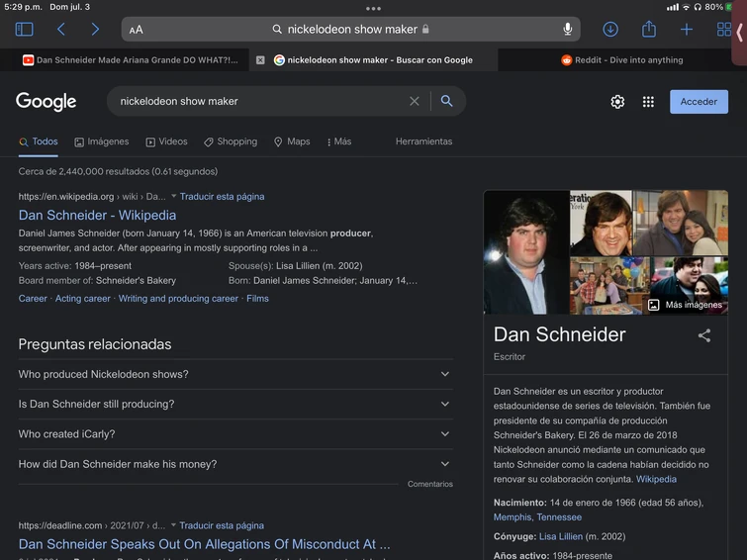Screen dimensions: 747x560
Task: Show the tab overview grid icon
Action: [x=723, y=30]
